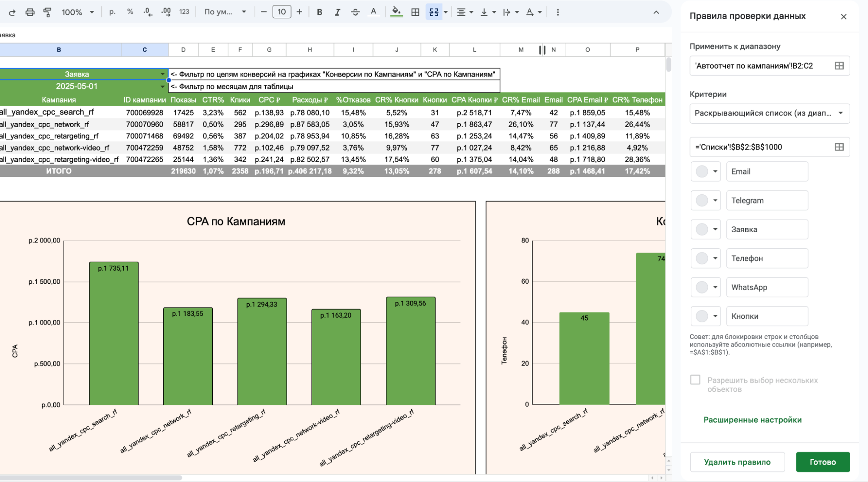Click the 'Удалить правило' button

(x=737, y=462)
